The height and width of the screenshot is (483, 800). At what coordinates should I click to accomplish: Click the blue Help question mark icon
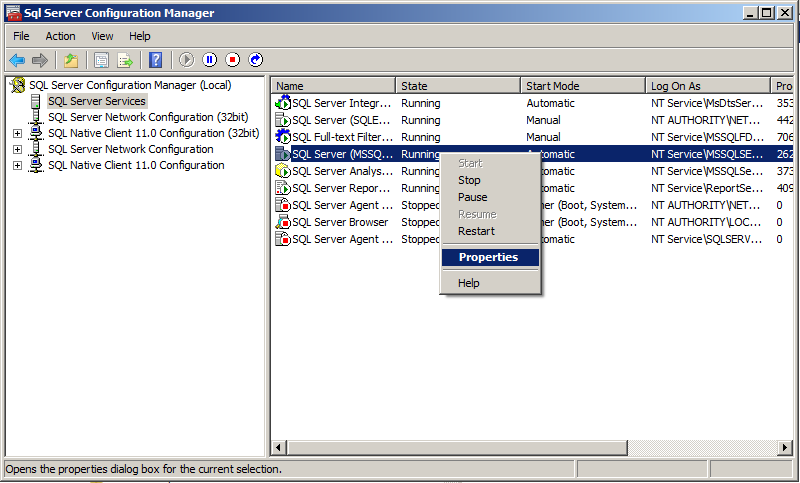point(155,60)
